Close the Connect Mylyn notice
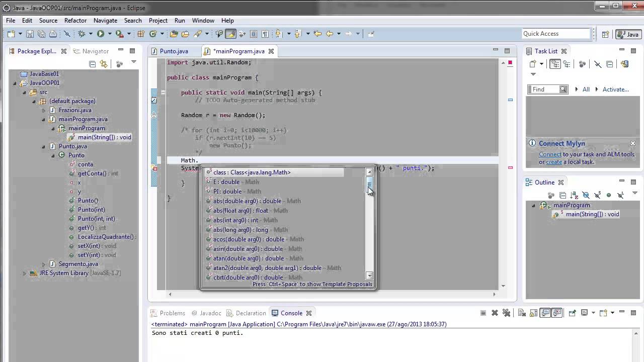 point(632,143)
